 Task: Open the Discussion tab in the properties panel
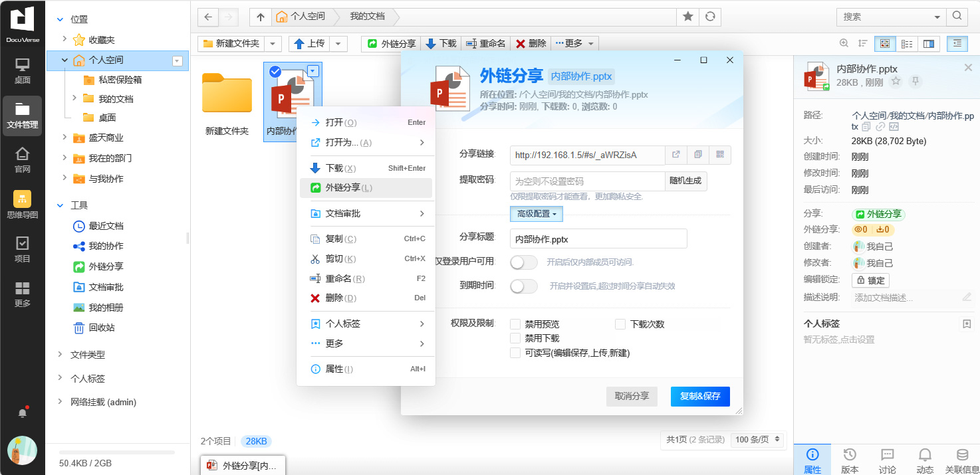887,460
